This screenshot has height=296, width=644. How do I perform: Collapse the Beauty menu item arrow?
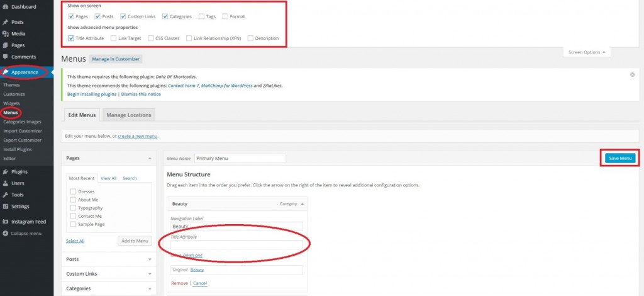coord(303,204)
